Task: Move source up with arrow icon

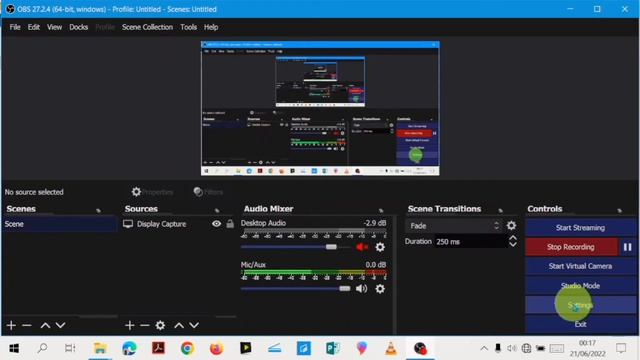Action: pyautogui.click(x=179, y=325)
